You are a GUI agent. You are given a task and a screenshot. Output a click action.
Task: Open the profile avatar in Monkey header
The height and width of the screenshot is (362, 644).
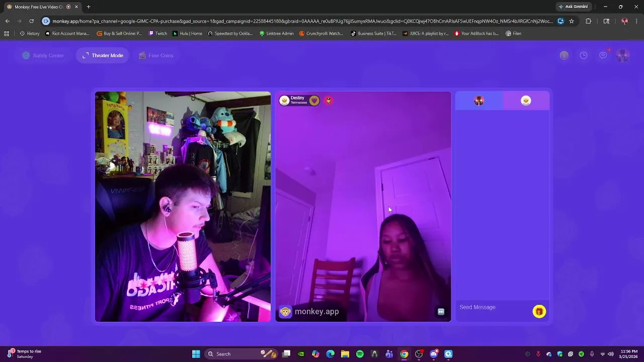pyautogui.click(x=622, y=55)
